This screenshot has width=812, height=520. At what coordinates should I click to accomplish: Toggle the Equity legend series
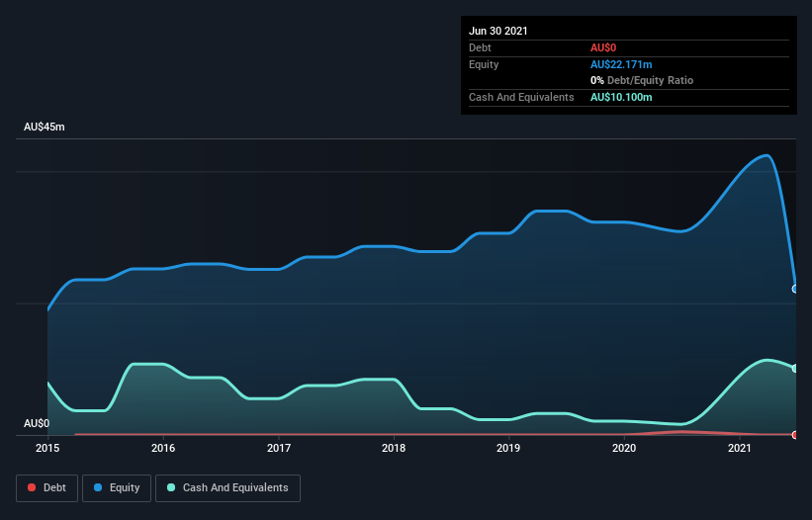(x=117, y=487)
